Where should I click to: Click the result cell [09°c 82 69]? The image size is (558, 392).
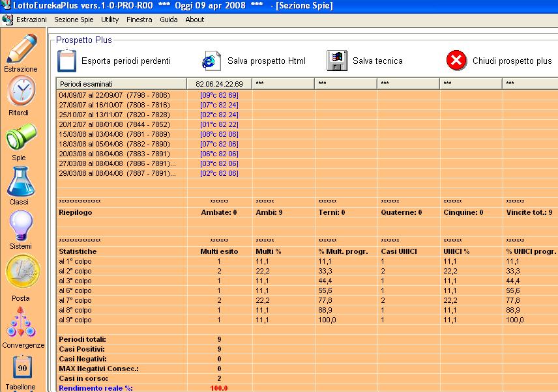click(219, 95)
